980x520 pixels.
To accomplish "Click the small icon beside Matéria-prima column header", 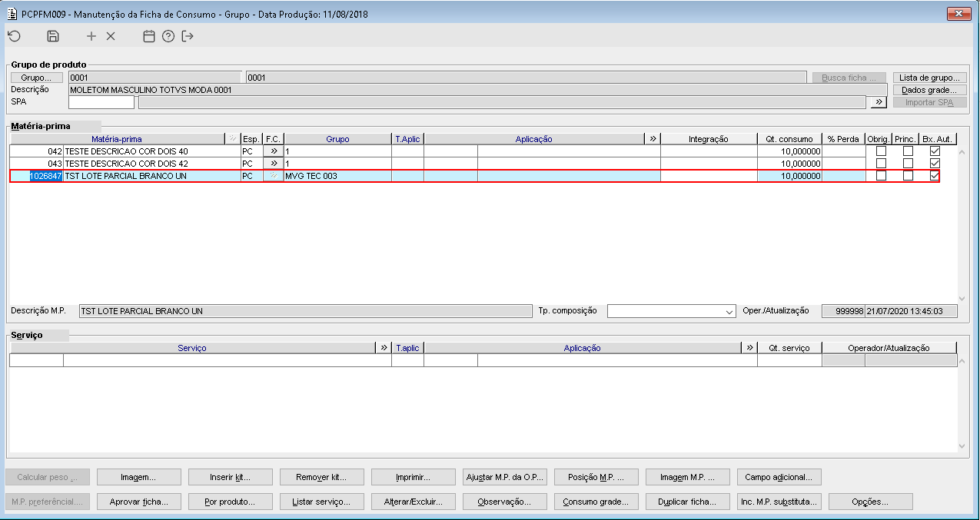I will pos(232,139).
